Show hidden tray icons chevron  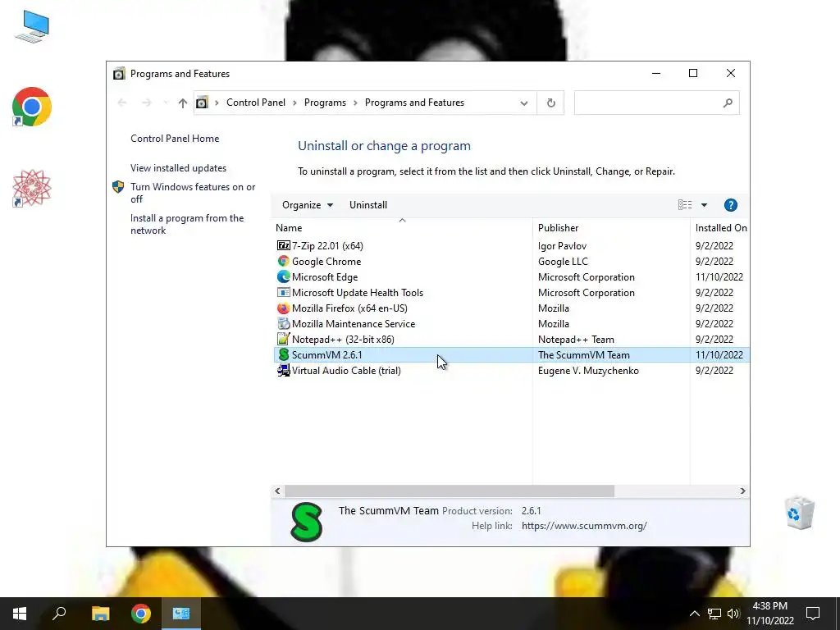point(694,614)
